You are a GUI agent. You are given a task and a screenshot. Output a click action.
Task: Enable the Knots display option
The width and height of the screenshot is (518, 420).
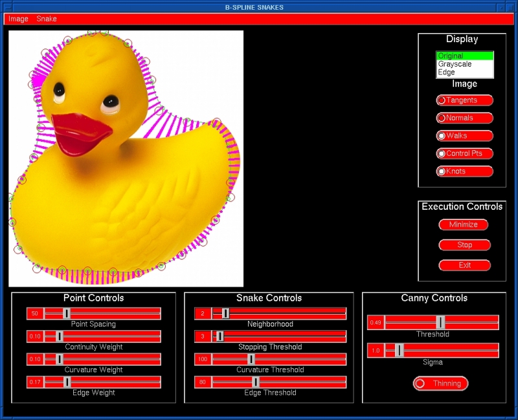coord(464,171)
